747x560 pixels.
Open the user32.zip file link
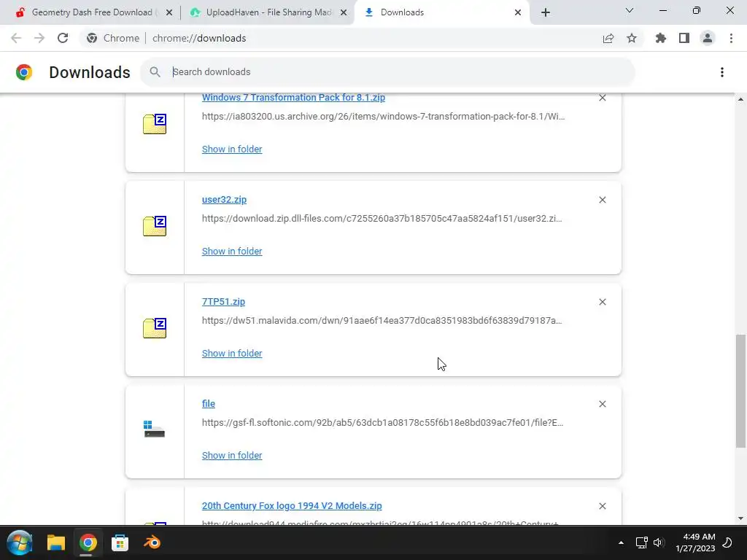coord(224,200)
